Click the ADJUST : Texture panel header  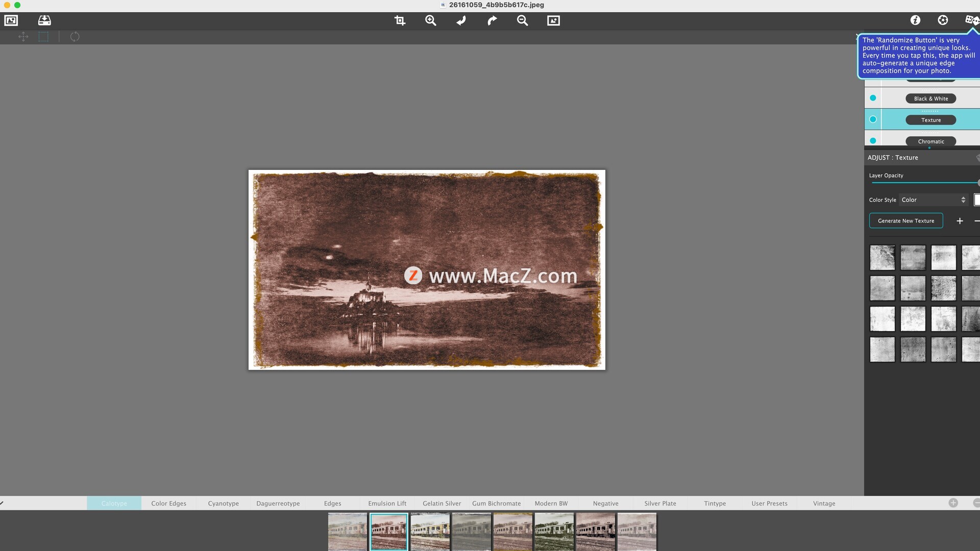coord(922,158)
